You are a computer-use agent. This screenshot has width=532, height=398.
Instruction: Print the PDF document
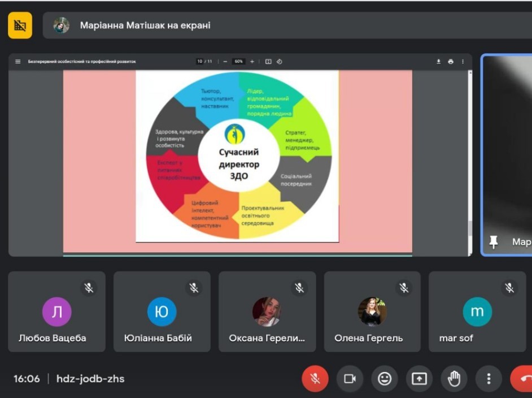451,62
